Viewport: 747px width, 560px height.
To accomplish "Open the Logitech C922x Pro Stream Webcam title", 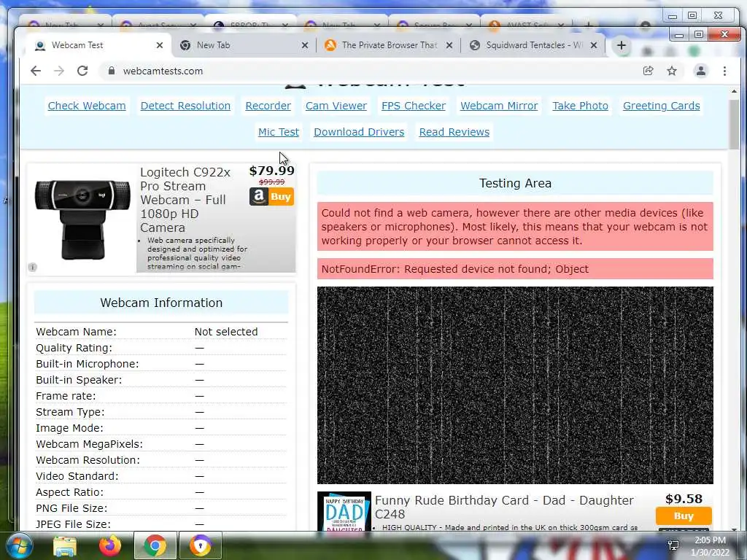I will click(x=185, y=200).
